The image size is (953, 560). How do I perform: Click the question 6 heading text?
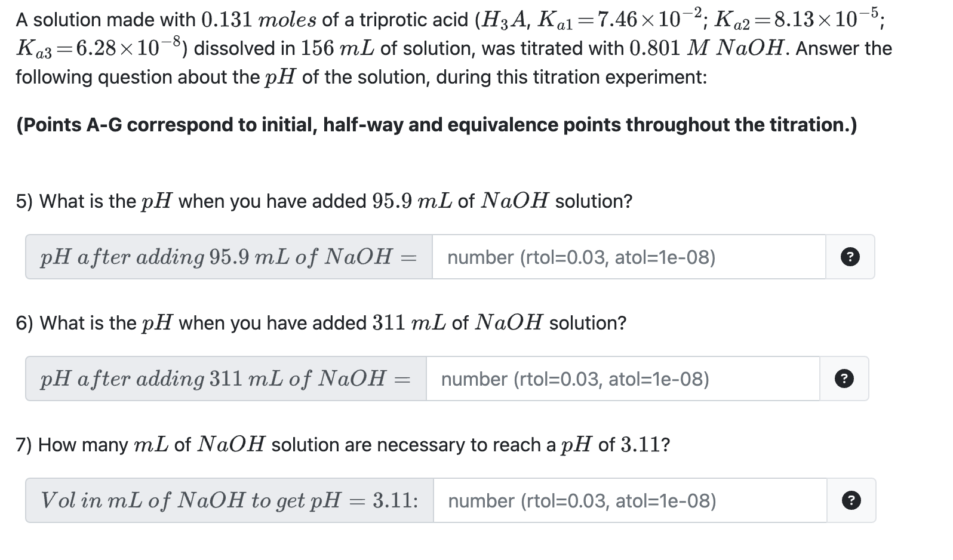point(321,323)
